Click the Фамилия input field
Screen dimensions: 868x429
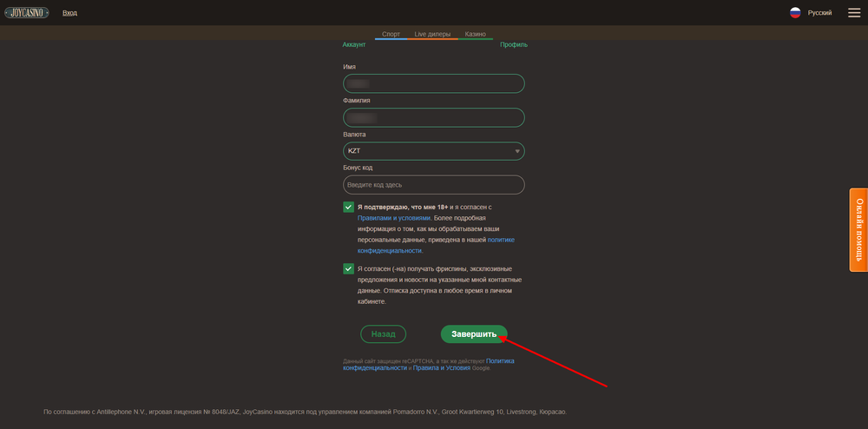tap(434, 117)
